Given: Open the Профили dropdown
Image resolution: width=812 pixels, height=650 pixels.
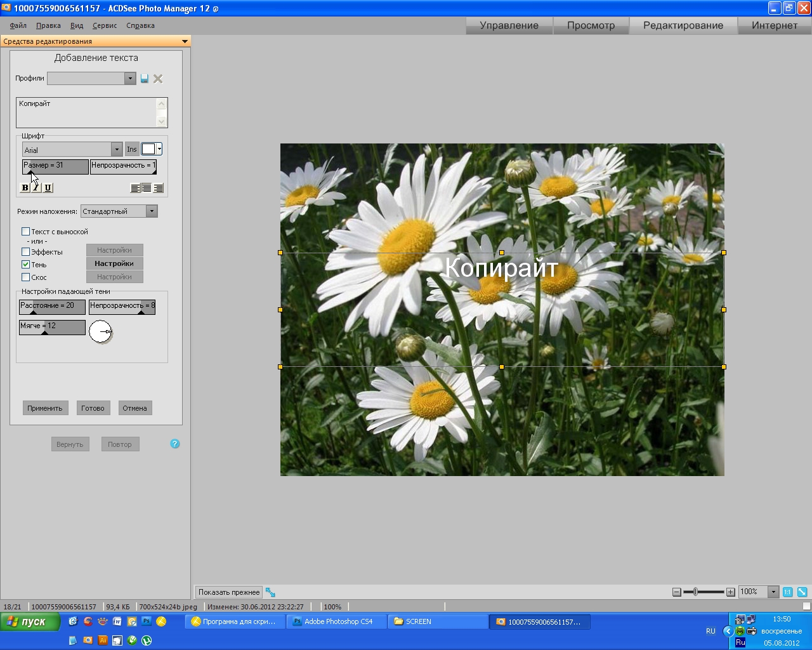Looking at the screenshot, I should tap(130, 78).
